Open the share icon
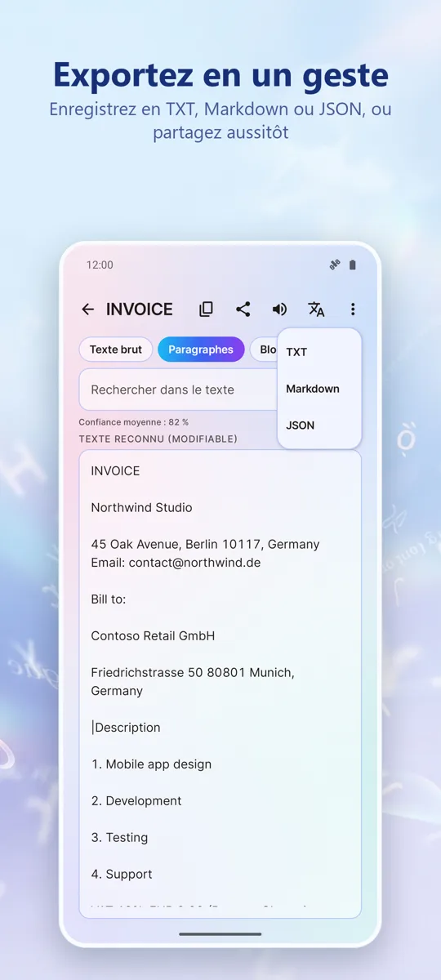This screenshot has width=441, height=980. pos(243,310)
